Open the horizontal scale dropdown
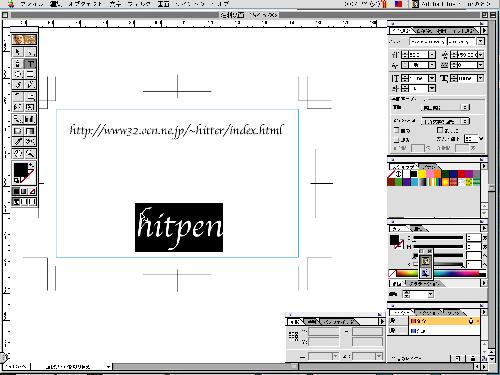Screen dimensions: 500x375 [480, 78]
